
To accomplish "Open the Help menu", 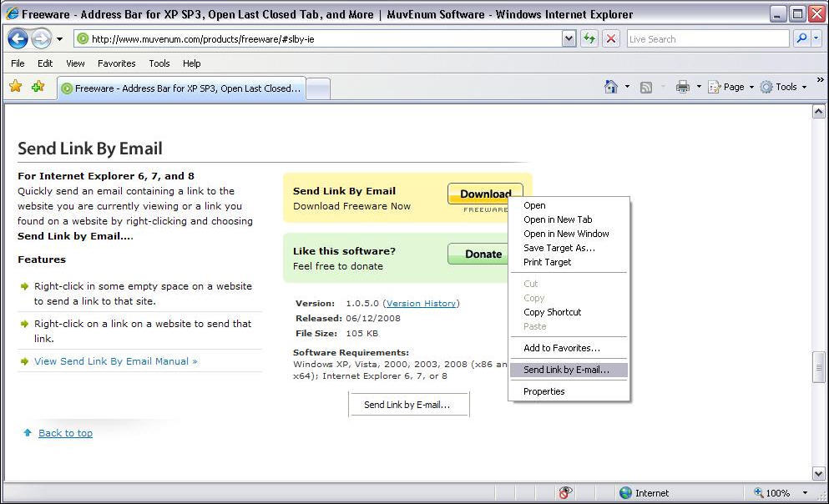I will [x=191, y=63].
